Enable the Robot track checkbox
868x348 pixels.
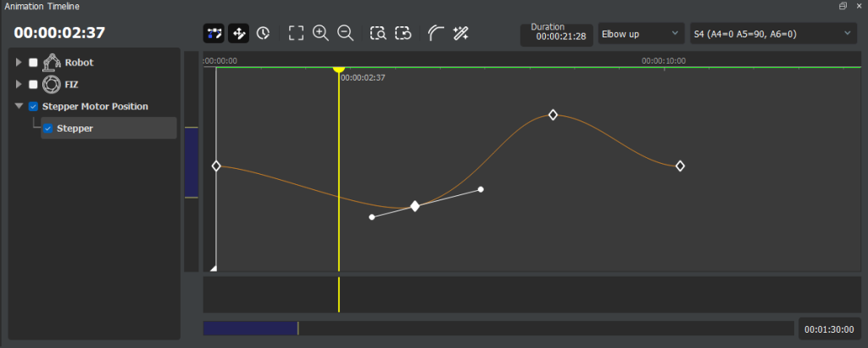[x=33, y=63]
